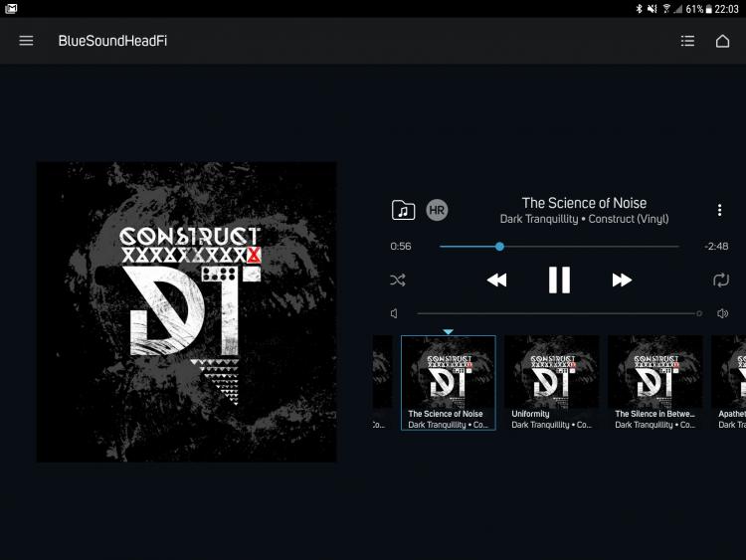746x560 pixels.
Task: Skip forward to next track
Action: [622, 280]
